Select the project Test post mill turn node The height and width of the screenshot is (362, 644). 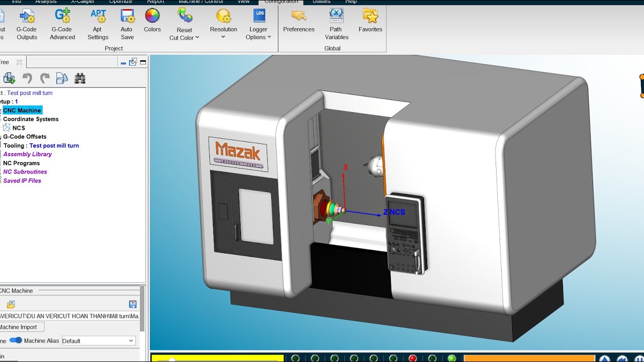tap(29, 93)
